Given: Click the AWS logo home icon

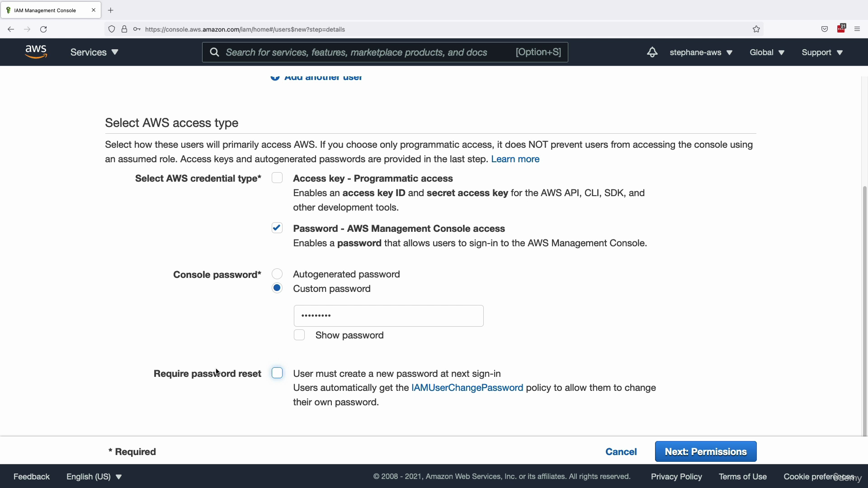Looking at the screenshot, I should (x=36, y=52).
